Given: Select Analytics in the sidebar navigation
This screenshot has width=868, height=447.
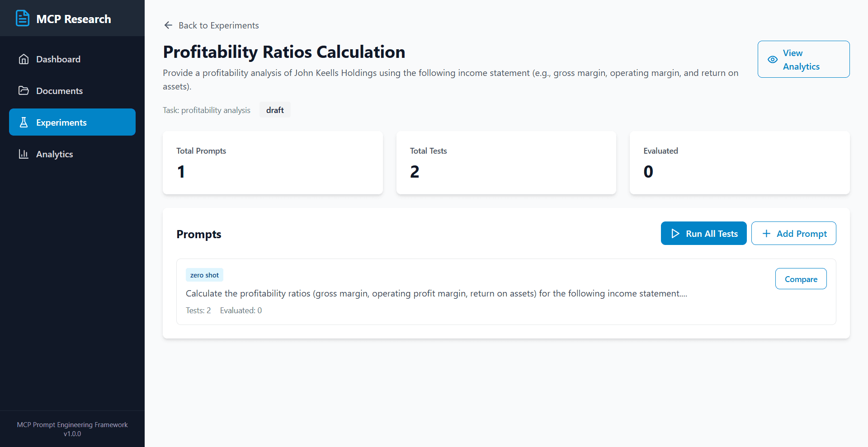Looking at the screenshot, I should click(54, 154).
